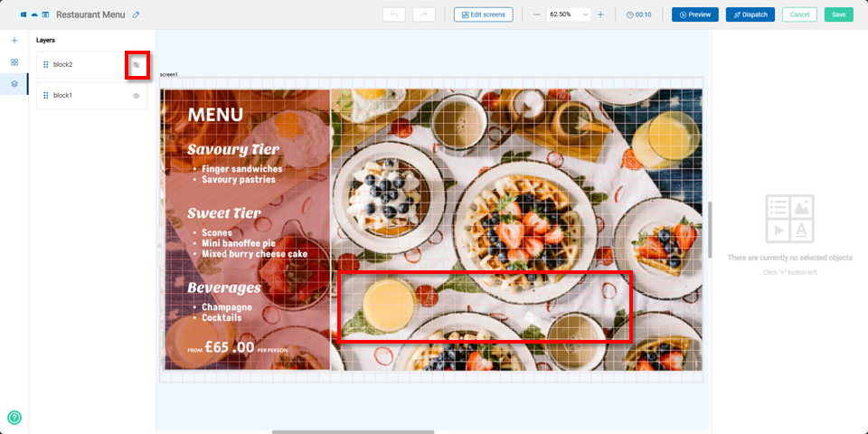The width and height of the screenshot is (868, 434).
Task: Click the plus icon in left sidebar
Action: point(14,41)
